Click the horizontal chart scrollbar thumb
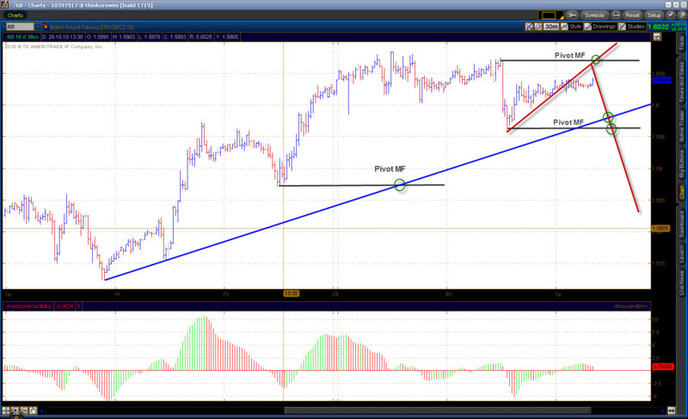Viewport: 688px width, 419px height. [437, 411]
